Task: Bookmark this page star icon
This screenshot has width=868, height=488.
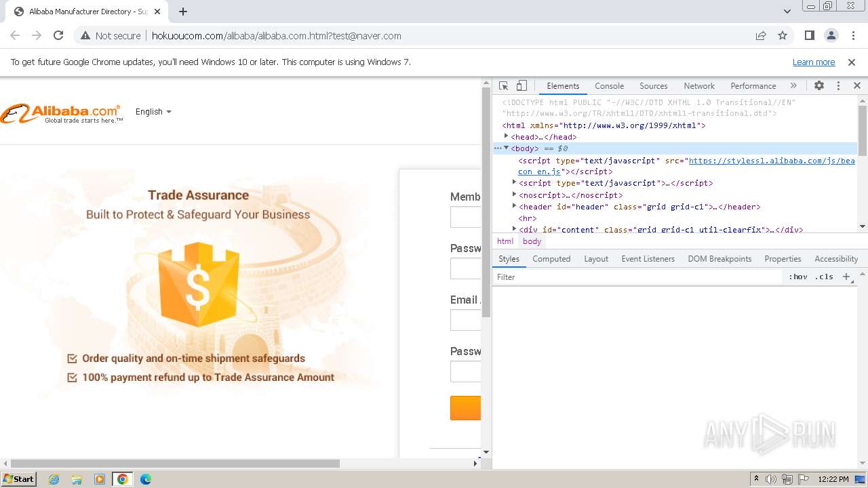Action: 783,35
